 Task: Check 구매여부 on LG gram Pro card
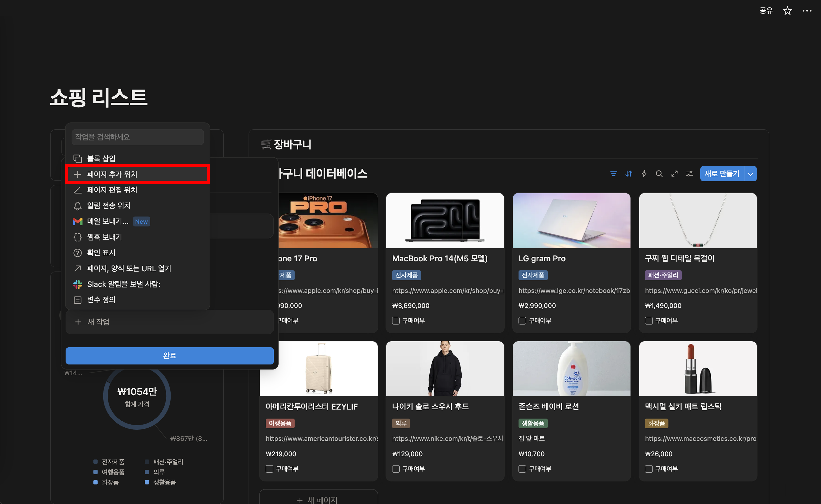click(x=522, y=321)
